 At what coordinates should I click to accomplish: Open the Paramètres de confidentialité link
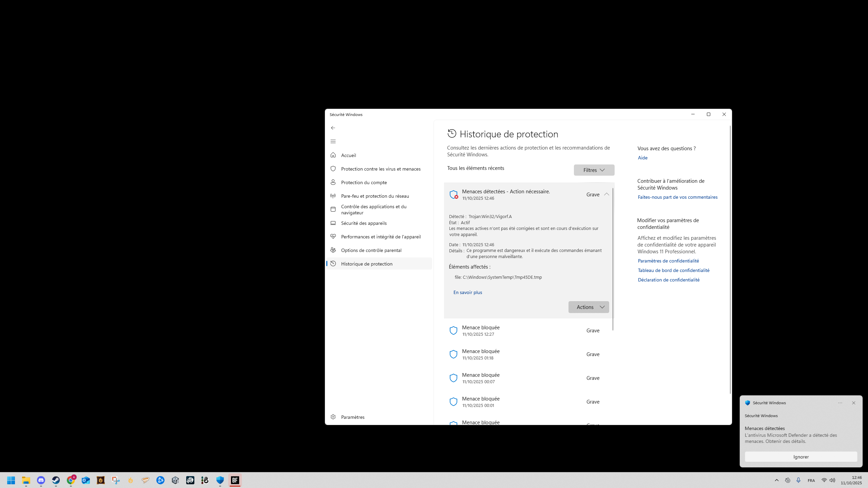coord(668,261)
